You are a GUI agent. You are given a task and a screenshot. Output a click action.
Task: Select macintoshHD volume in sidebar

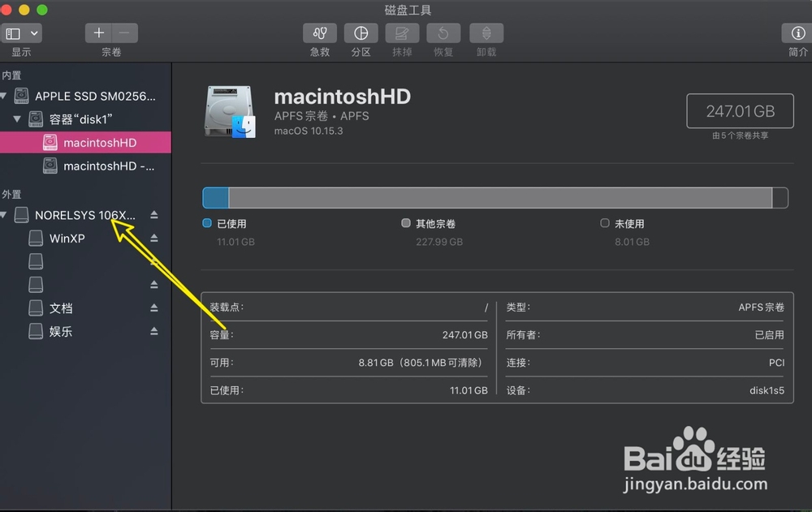85,142
